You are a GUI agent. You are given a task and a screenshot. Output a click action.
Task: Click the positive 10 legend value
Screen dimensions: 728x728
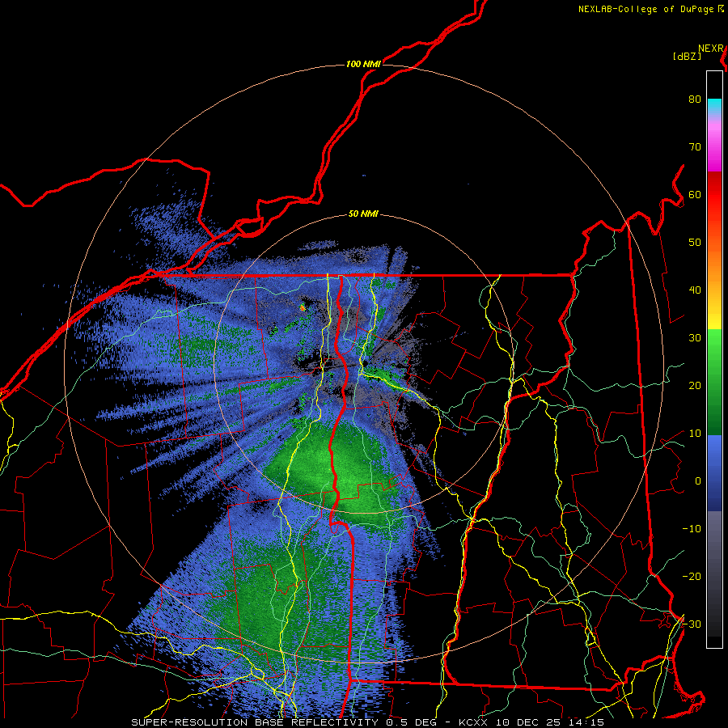pyautogui.click(x=695, y=434)
